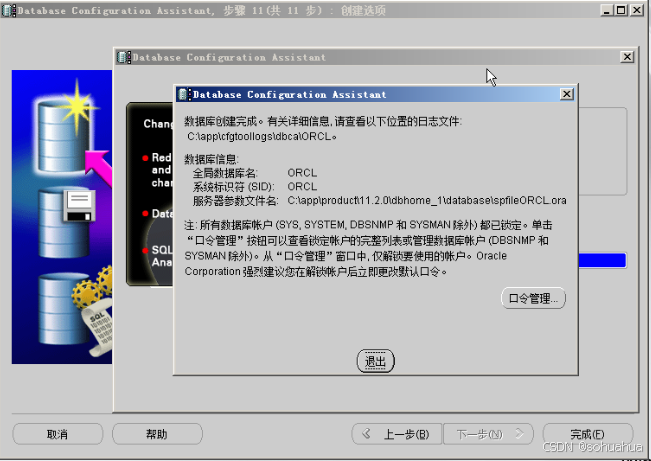Image resolution: width=651 pixels, height=461 pixels.
Task: Click the log path C:\app\cfgtoollogs\dbca\ORCL text
Action: (262, 136)
